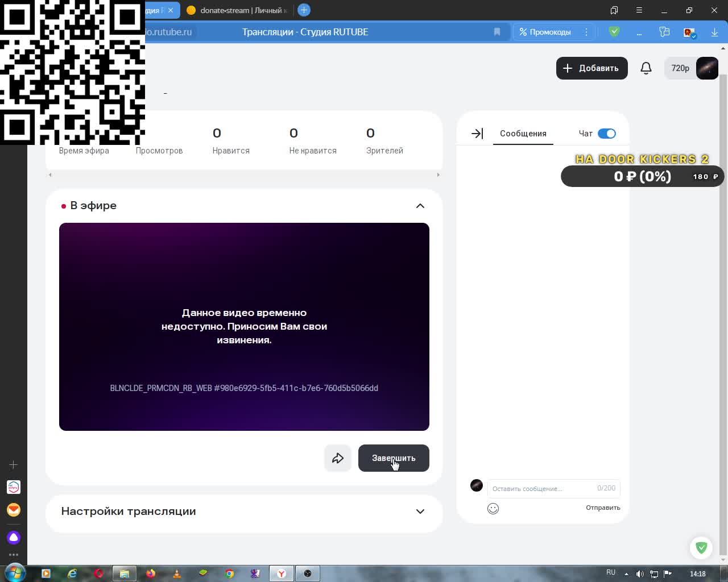Click the 14:18 taskbar clock
Screen dimensions: 728x582
coord(698,574)
